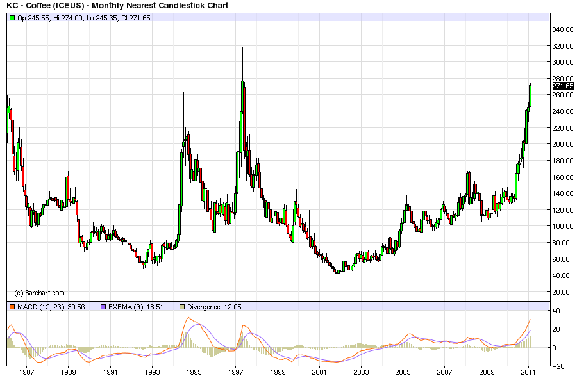The height and width of the screenshot is (392, 577).
Task: Click the 1999 year axis label
Action: click(278, 372)
